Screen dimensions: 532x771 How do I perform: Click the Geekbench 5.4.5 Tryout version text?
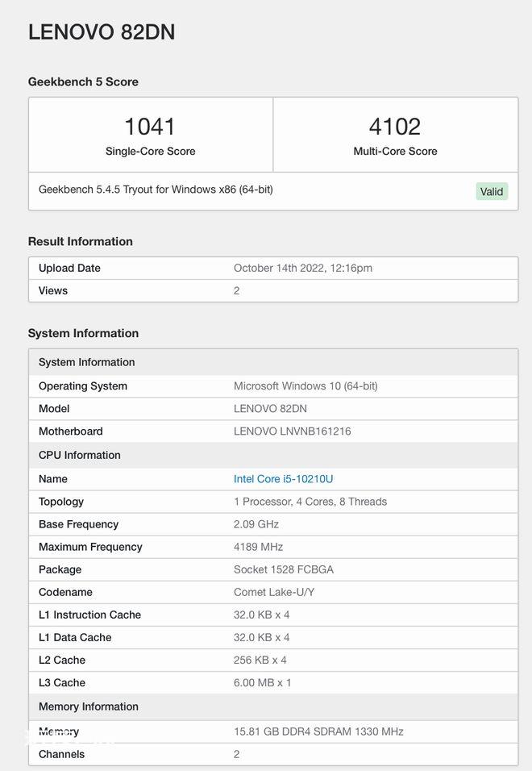pos(156,190)
